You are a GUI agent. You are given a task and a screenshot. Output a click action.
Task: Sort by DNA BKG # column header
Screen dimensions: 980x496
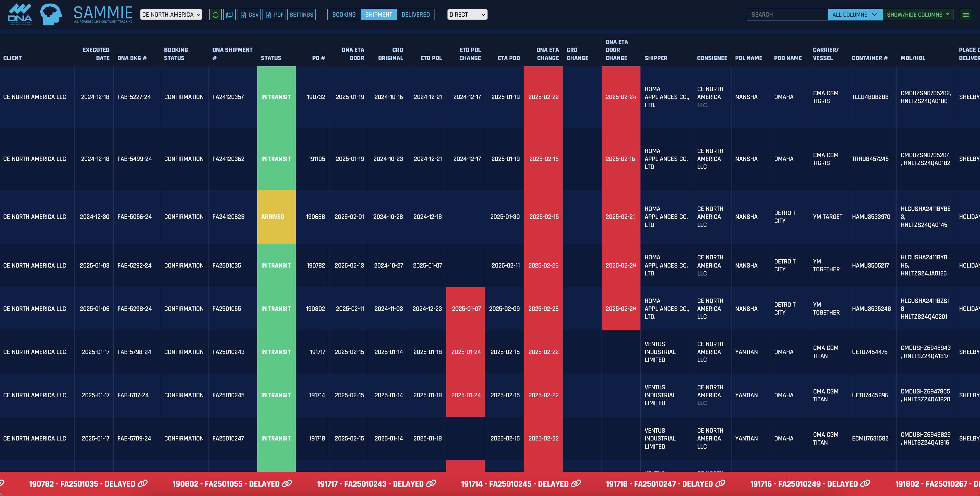click(x=132, y=58)
